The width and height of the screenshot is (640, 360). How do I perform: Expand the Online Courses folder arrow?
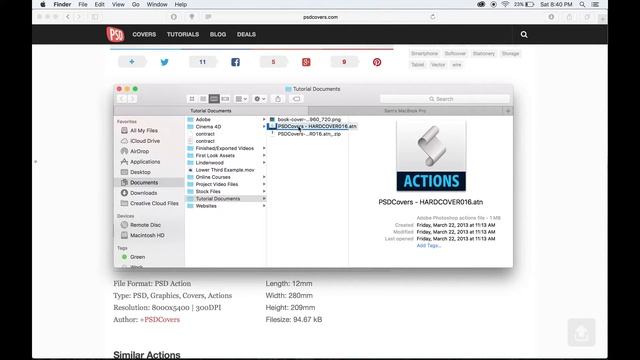coord(264,177)
